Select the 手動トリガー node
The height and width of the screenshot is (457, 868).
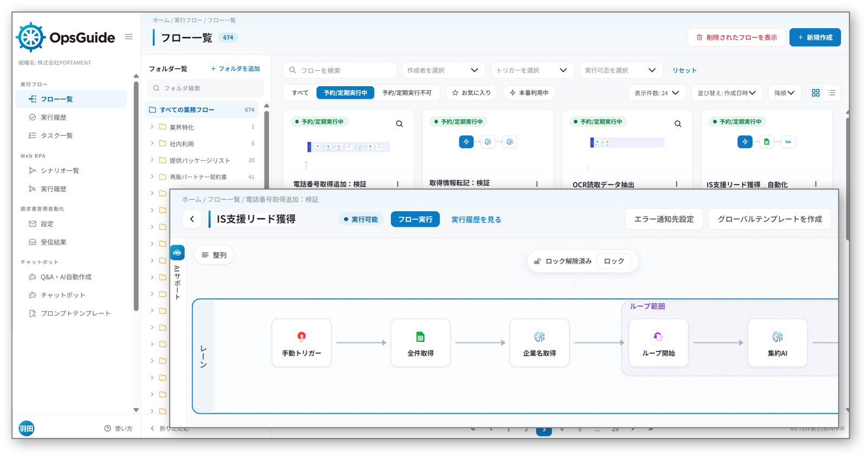point(302,343)
